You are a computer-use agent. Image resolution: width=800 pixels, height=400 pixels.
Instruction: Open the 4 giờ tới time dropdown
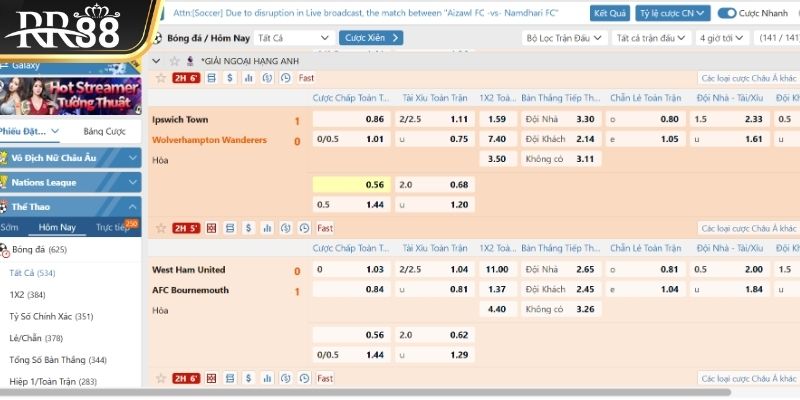[x=722, y=38]
